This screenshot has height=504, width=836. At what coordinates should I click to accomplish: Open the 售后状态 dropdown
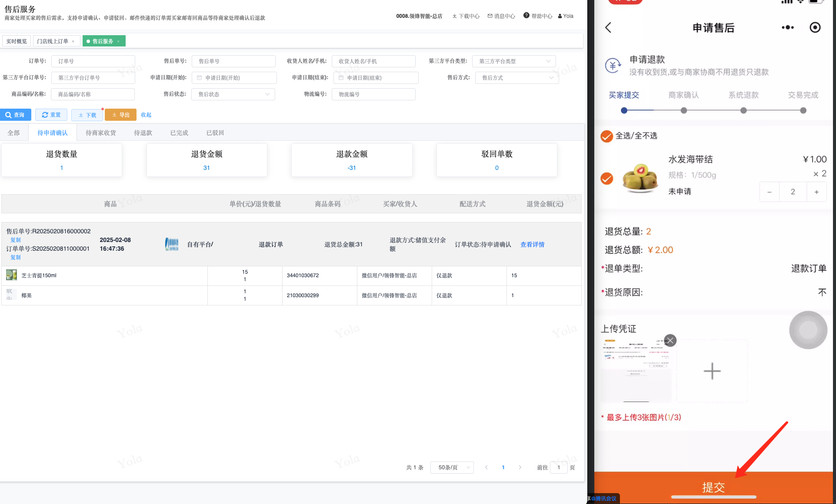233,94
